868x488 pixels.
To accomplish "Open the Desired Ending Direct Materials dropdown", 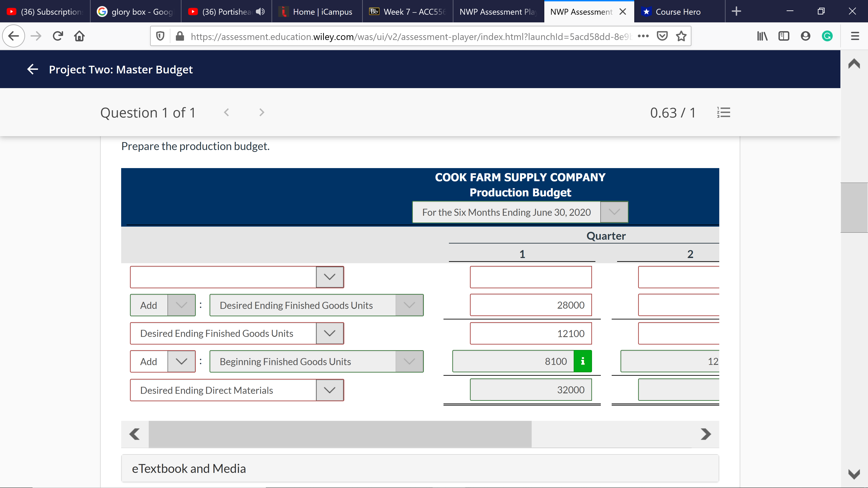I will coord(330,390).
